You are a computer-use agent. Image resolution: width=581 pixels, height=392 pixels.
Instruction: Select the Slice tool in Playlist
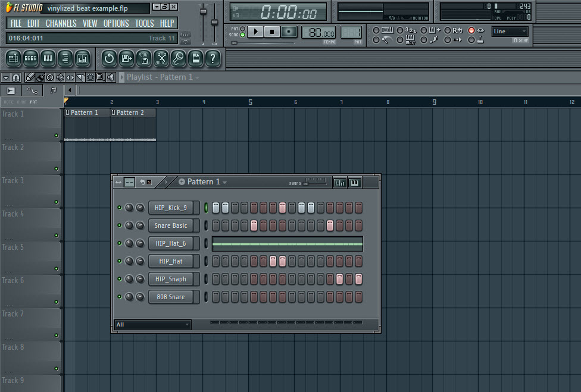click(80, 77)
